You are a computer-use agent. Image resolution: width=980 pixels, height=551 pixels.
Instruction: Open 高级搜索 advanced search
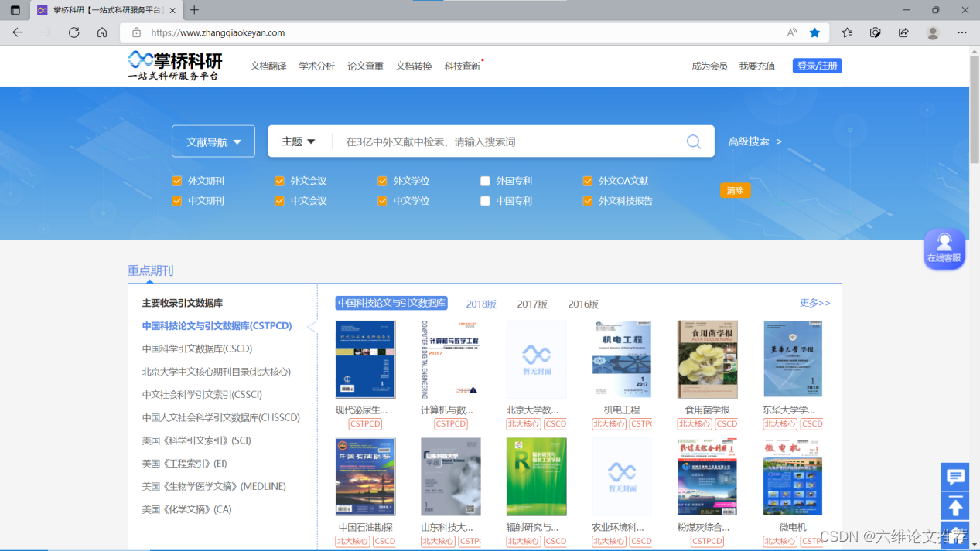click(754, 141)
